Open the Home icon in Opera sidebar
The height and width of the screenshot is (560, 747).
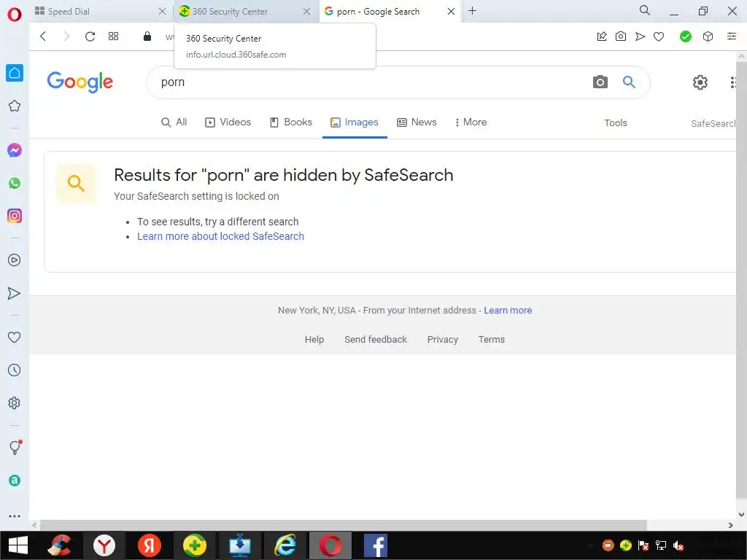15,73
